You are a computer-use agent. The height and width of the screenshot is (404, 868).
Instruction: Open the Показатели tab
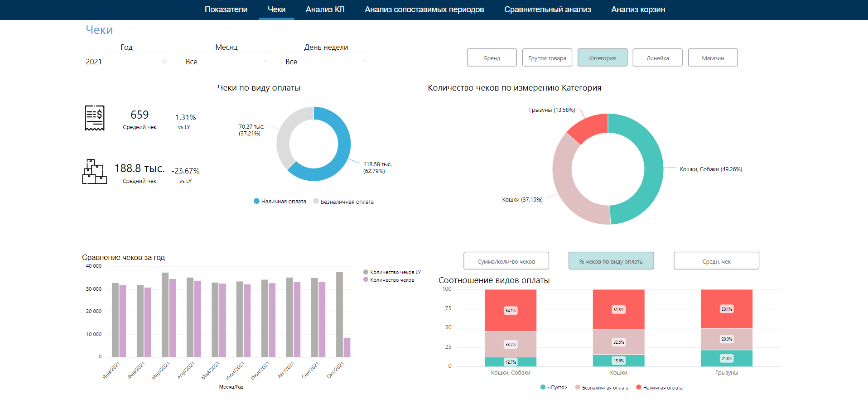[226, 10]
